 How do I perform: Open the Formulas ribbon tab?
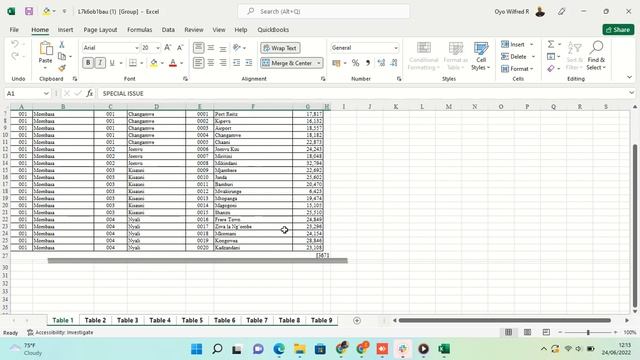click(x=140, y=30)
